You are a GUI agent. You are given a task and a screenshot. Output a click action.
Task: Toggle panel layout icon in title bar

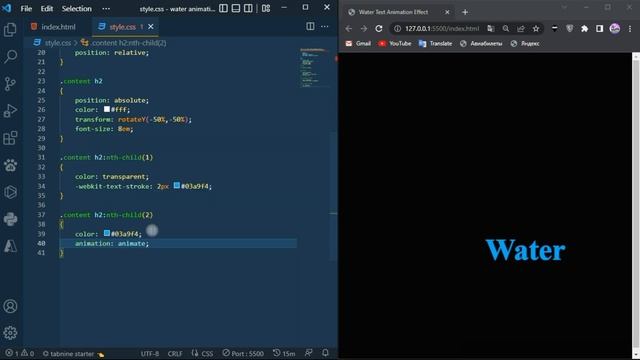coord(236,8)
